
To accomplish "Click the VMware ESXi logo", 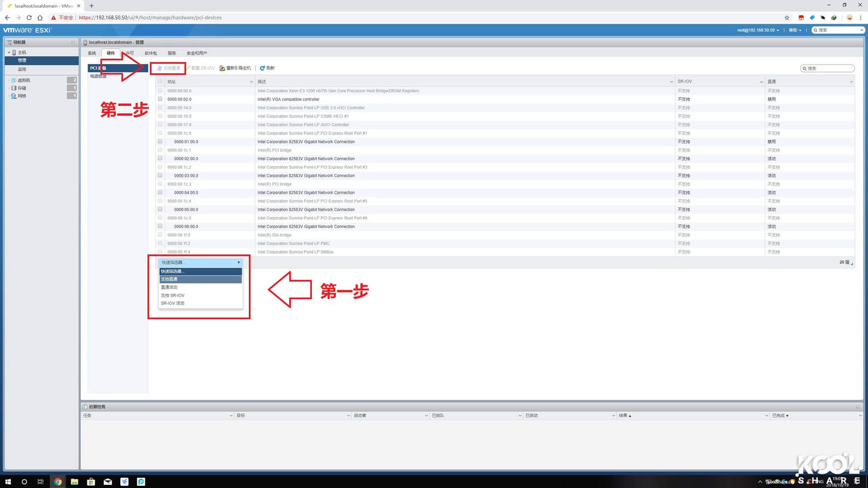I will pos(27,30).
